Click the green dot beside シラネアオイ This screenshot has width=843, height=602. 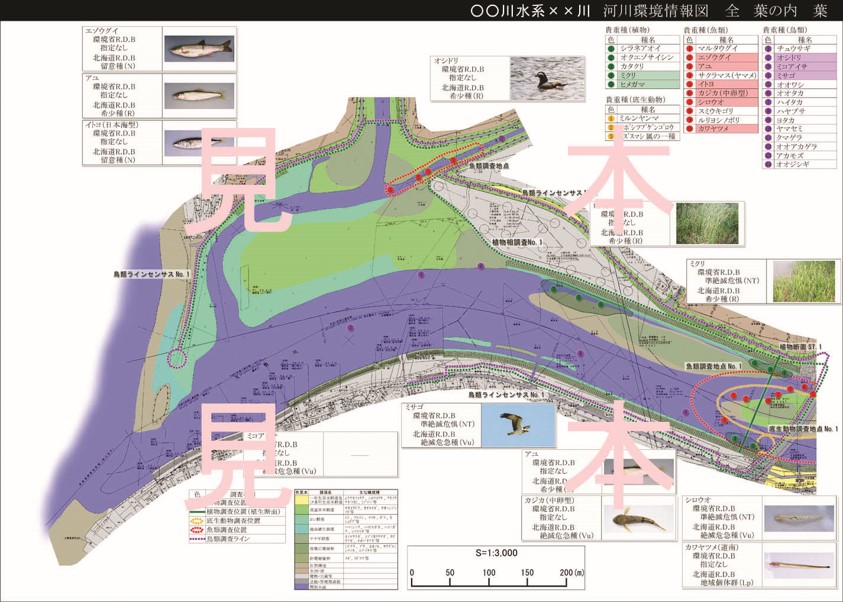click(x=611, y=48)
